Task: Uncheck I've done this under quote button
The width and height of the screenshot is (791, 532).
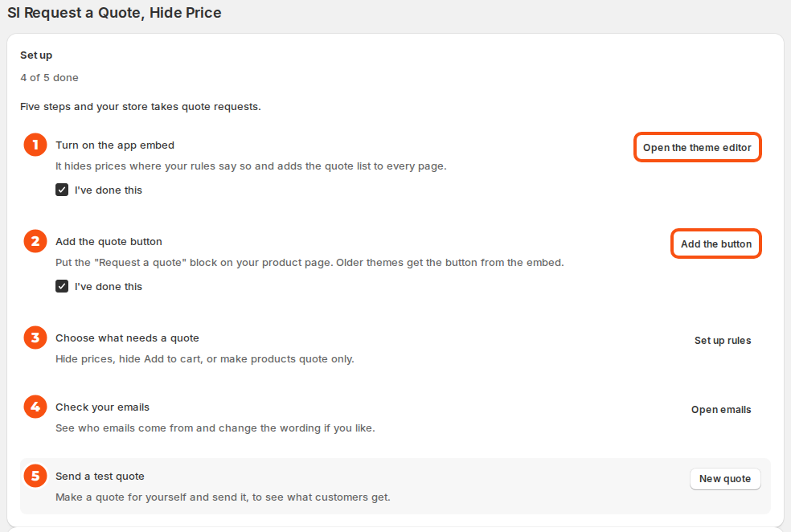Action: click(62, 286)
